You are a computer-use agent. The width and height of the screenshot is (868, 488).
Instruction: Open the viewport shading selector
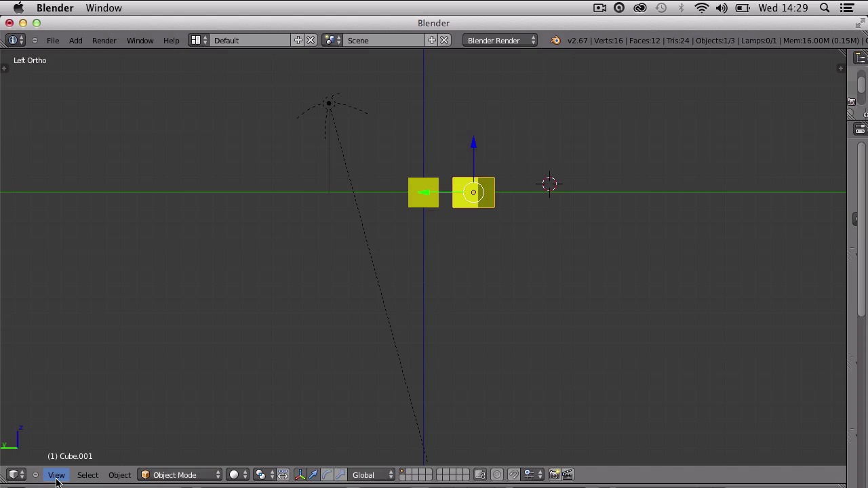(x=238, y=475)
